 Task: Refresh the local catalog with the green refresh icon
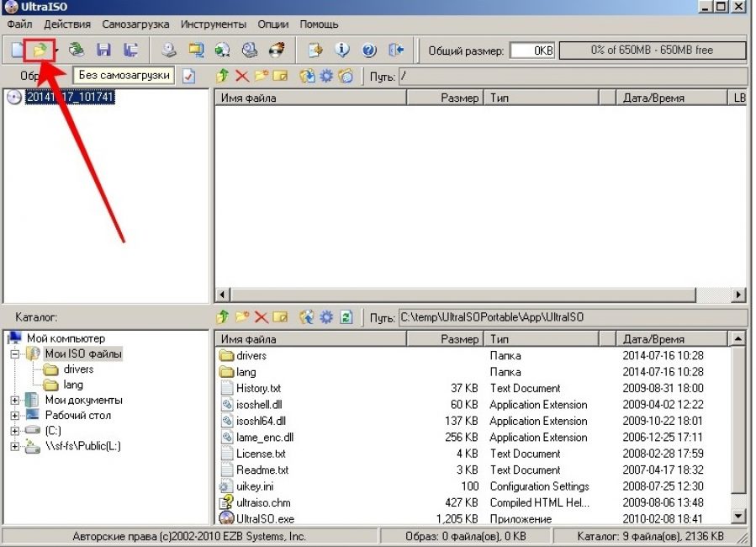tap(346, 317)
